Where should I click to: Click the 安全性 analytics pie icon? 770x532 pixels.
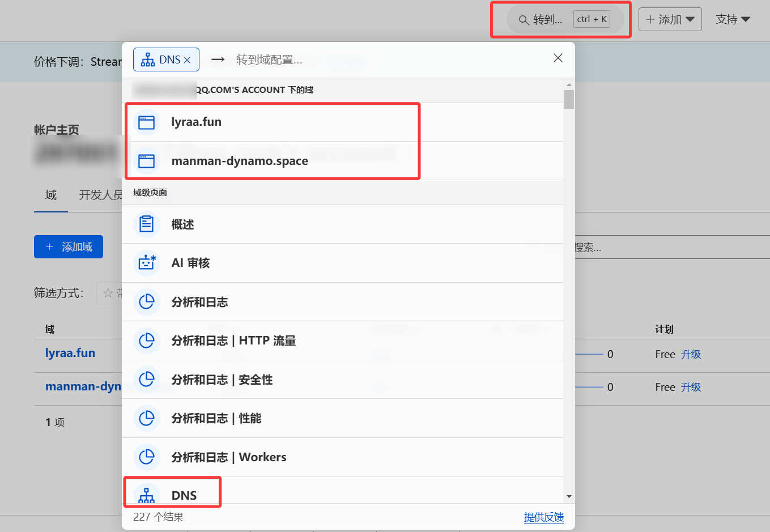[x=147, y=380]
